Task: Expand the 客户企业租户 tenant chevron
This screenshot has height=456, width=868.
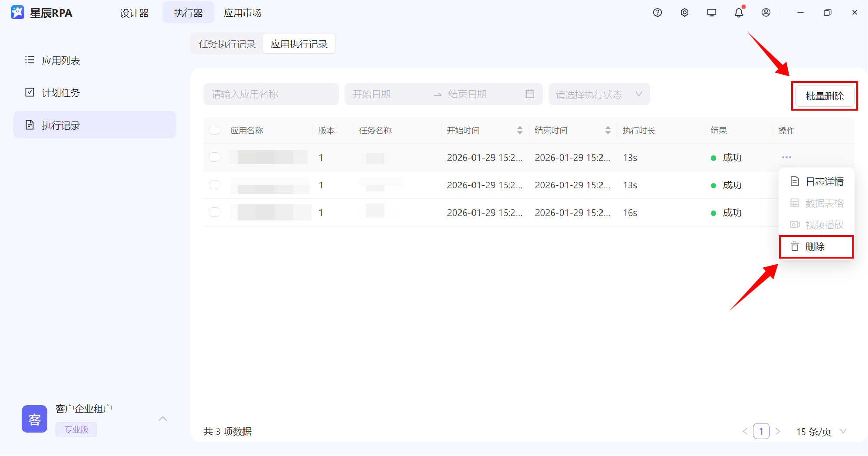Action: pyautogui.click(x=163, y=419)
